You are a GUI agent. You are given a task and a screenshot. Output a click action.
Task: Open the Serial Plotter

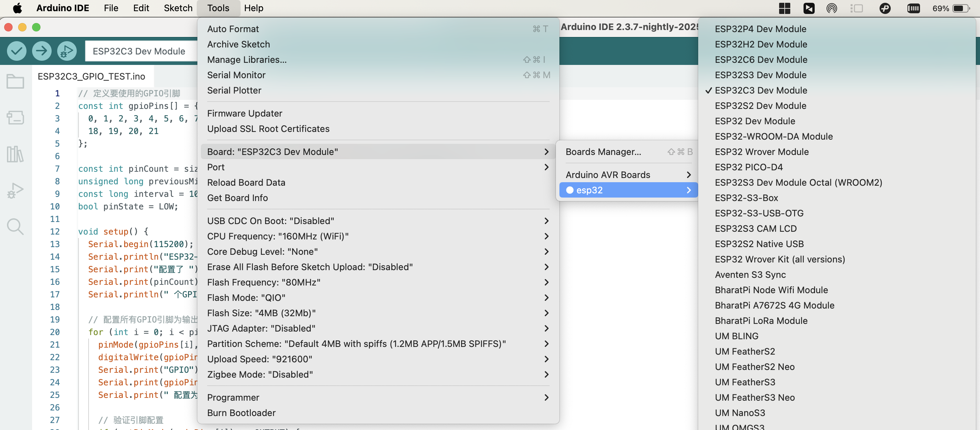(x=378, y=90)
